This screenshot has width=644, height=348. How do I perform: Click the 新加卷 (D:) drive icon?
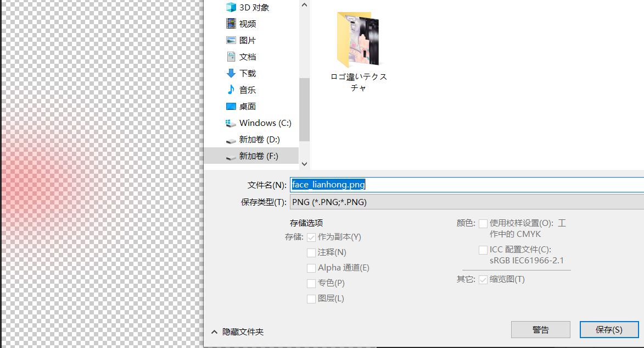(231, 141)
